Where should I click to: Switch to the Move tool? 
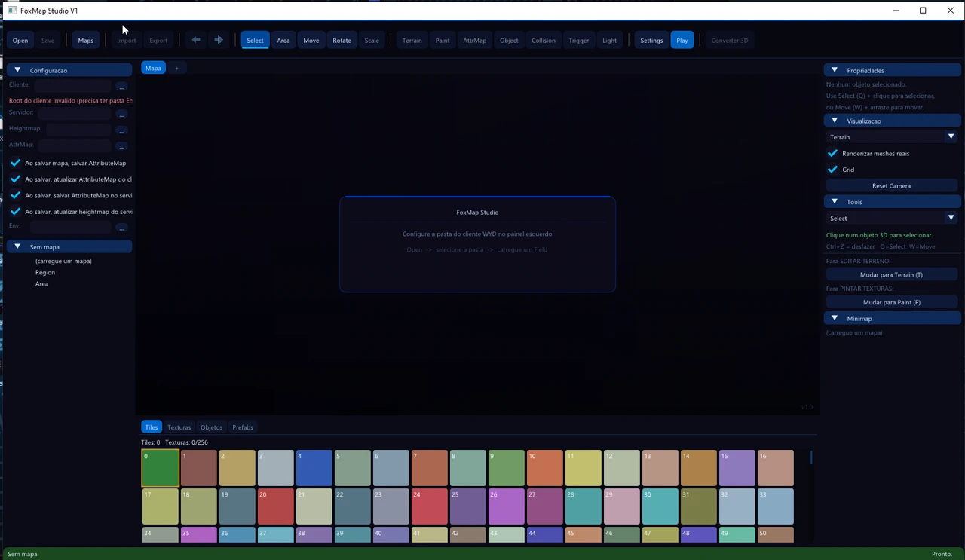coord(311,40)
